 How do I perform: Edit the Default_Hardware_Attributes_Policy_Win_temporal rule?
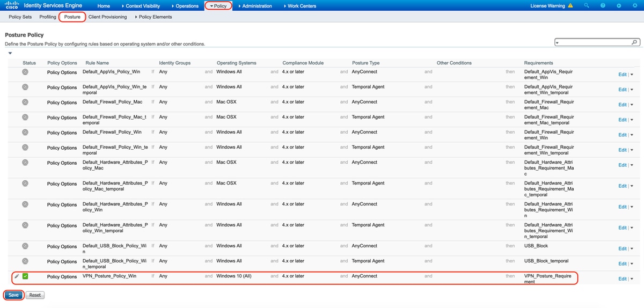pyautogui.click(x=623, y=228)
